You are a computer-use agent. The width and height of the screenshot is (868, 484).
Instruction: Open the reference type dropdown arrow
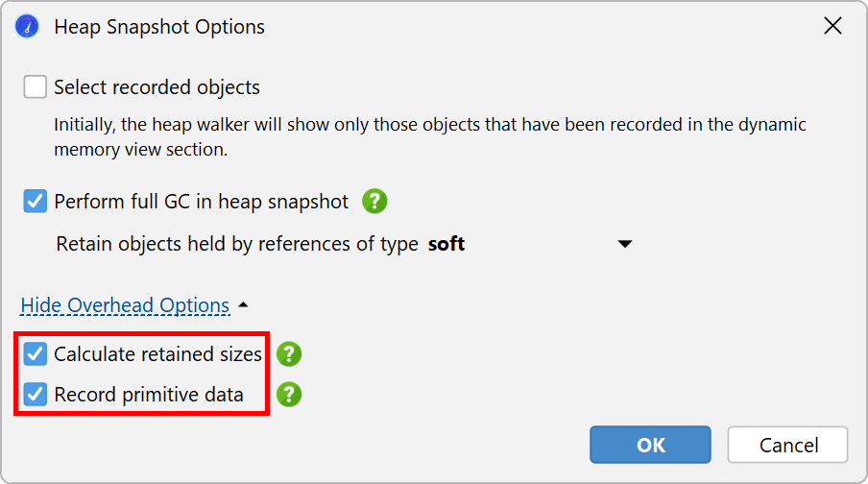pos(625,244)
